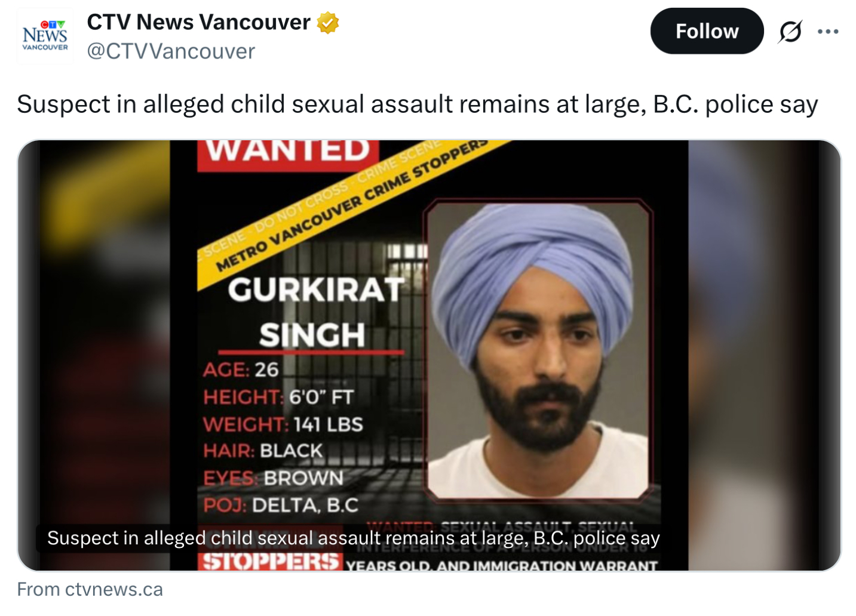Follow the CTV News Vancouver account
This screenshot has width=856, height=616.
coord(707,31)
